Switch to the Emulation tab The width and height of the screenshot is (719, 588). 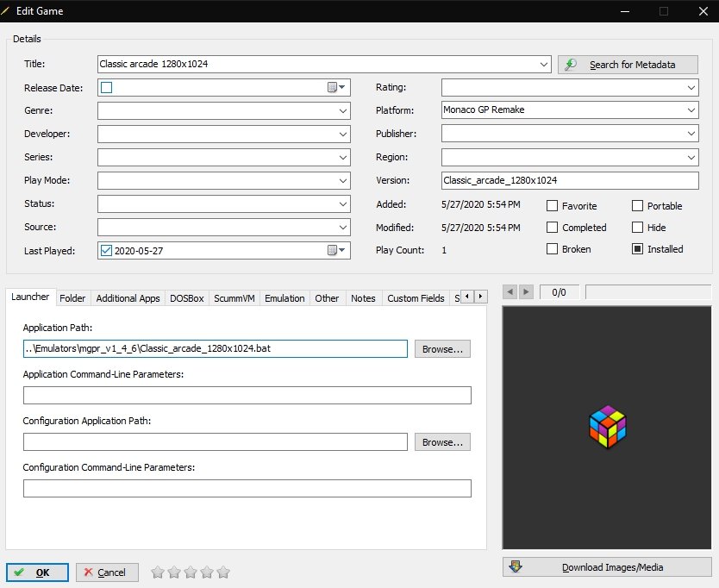pyautogui.click(x=284, y=298)
